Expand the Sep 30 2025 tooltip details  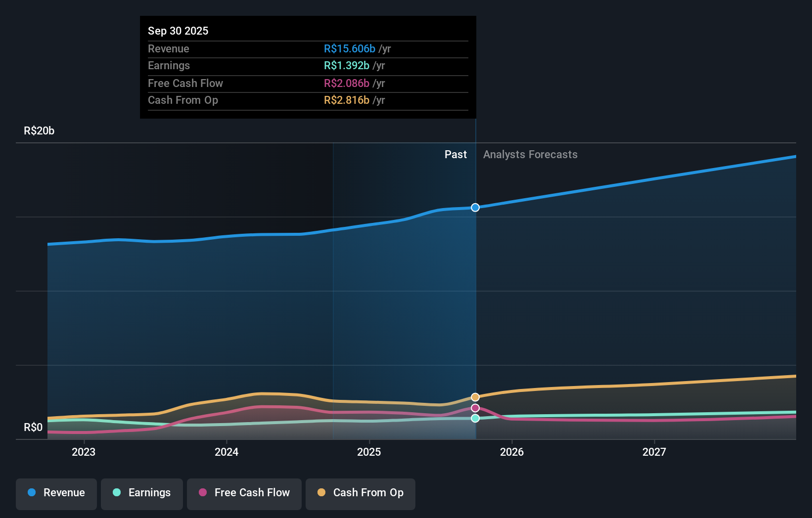tap(178, 31)
